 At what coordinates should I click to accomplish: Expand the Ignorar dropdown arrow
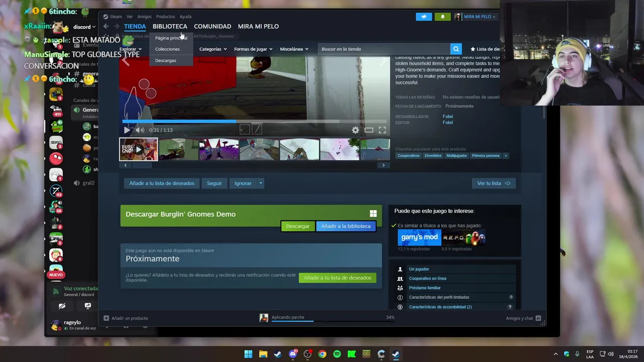tap(261, 184)
